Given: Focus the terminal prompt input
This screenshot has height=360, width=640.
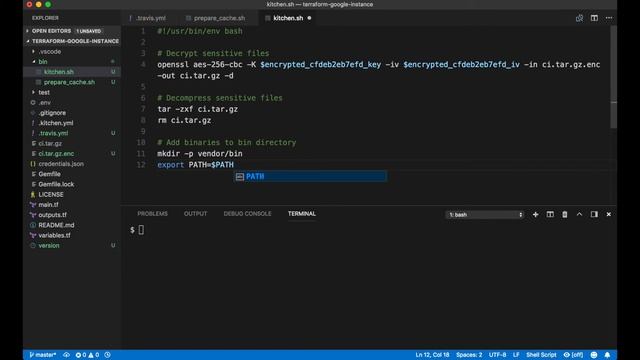Looking at the screenshot, I should coord(141,230).
